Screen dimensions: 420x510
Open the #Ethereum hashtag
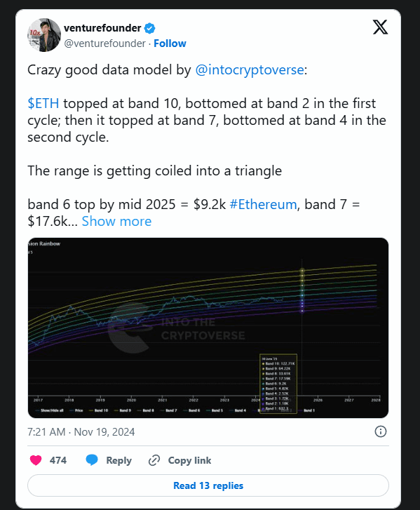263,205
